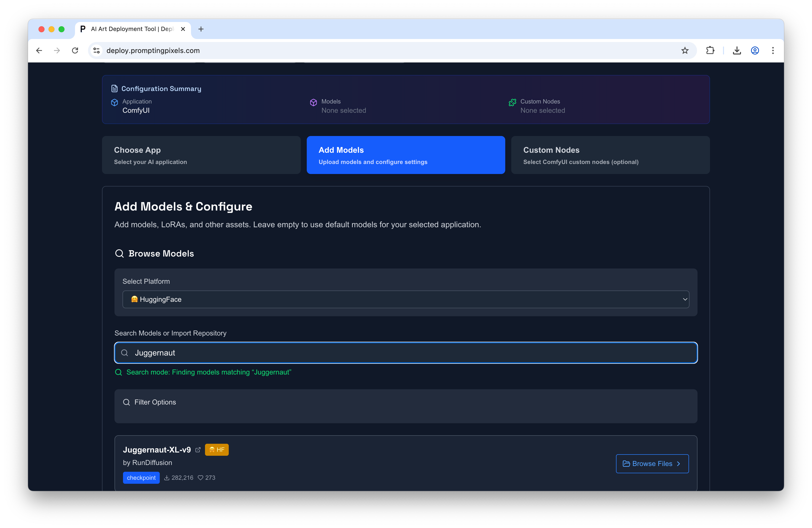Select the AI Art Deployment Tool tab
812x528 pixels.
coord(133,29)
